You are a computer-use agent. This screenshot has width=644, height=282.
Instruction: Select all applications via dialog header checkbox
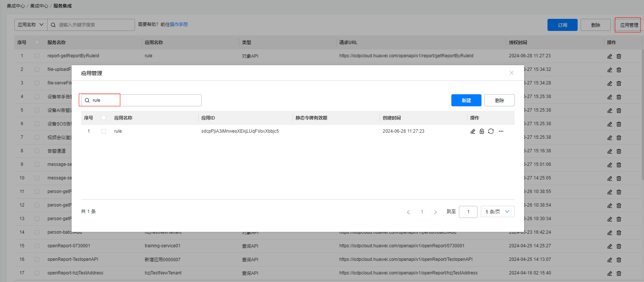coord(104,118)
